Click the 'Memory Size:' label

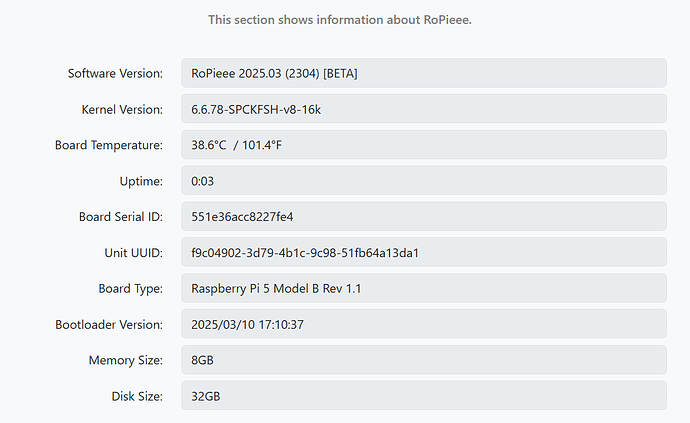pyautogui.click(x=125, y=360)
